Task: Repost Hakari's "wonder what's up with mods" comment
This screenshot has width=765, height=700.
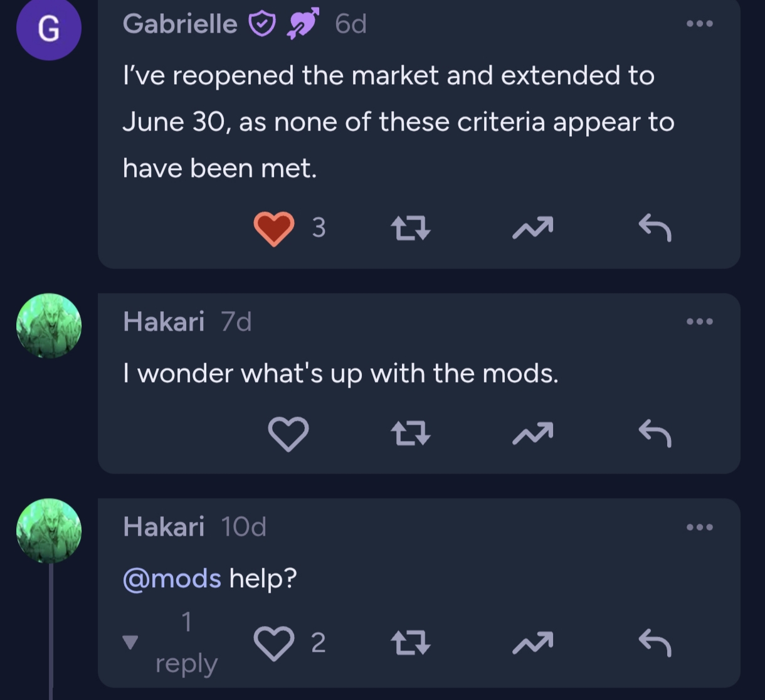Action: [x=411, y=433]
